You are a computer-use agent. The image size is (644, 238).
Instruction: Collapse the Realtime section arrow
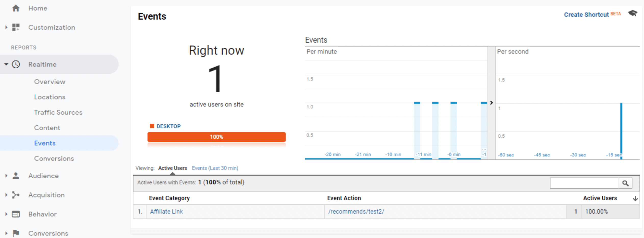pos(6,64)
